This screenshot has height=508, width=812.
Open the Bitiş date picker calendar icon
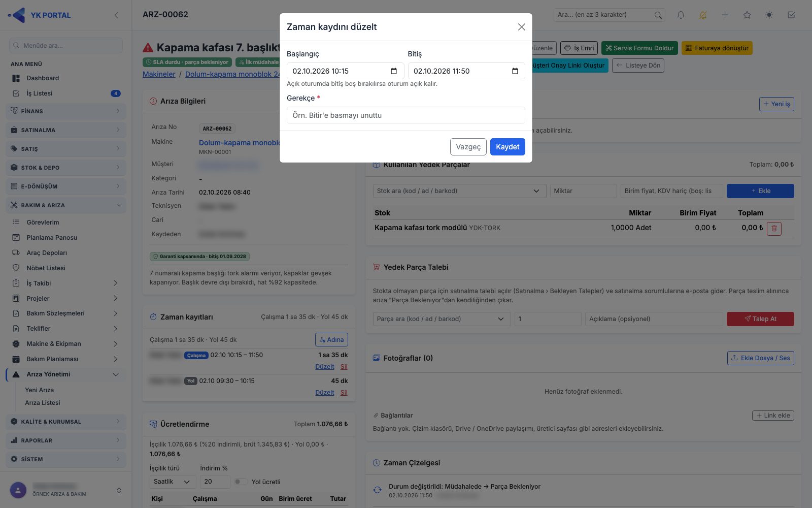tap(515, 71)
